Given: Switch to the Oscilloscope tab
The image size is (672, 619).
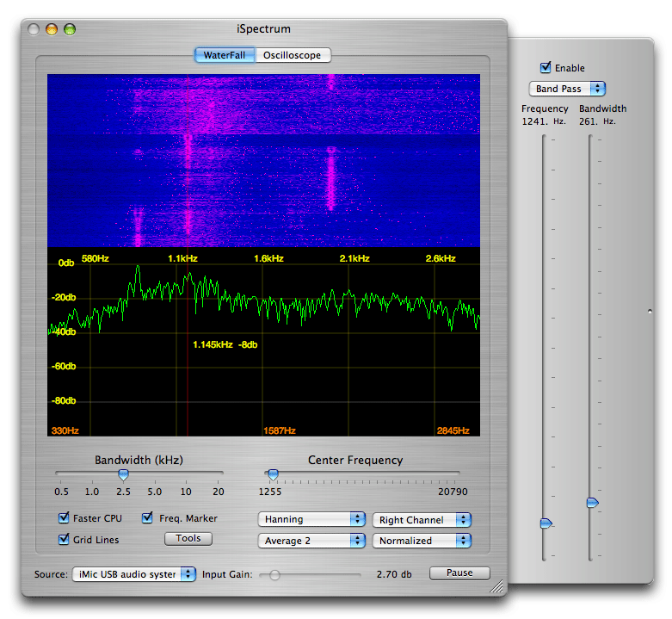Looking at the screenshot, I should pos(292,55).
